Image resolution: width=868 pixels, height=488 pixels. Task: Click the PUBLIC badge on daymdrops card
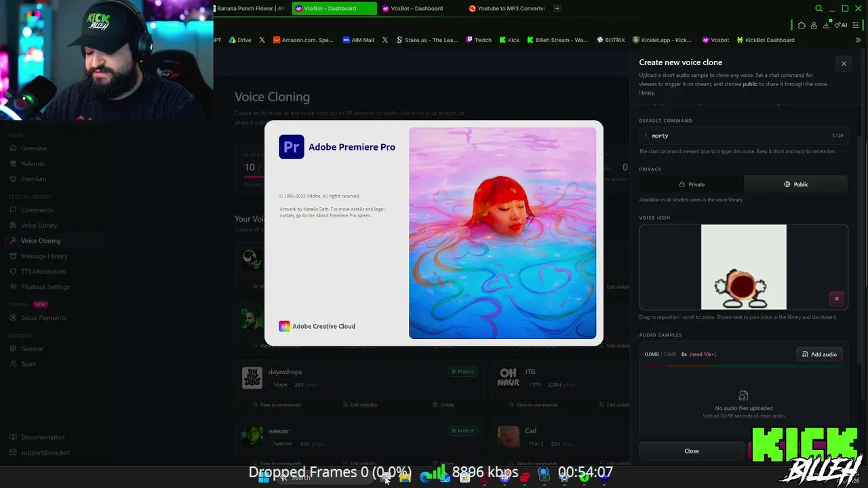coord(463,371)
